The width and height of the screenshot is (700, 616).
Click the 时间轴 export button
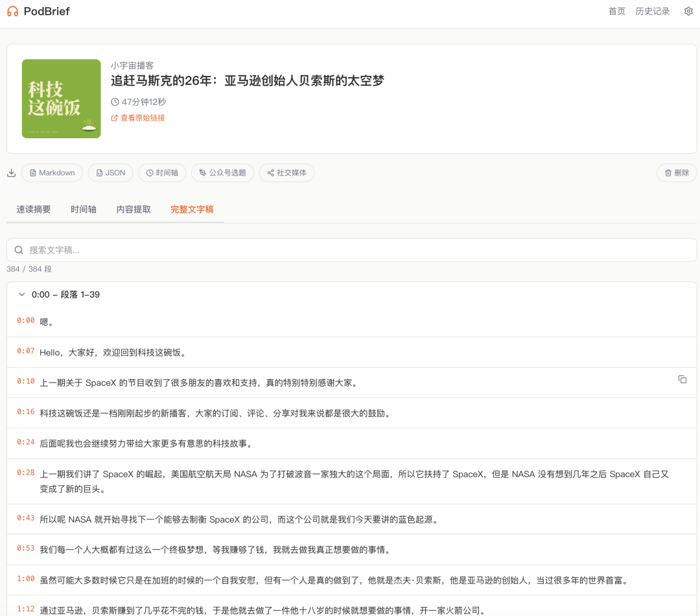tap(162, 173)
